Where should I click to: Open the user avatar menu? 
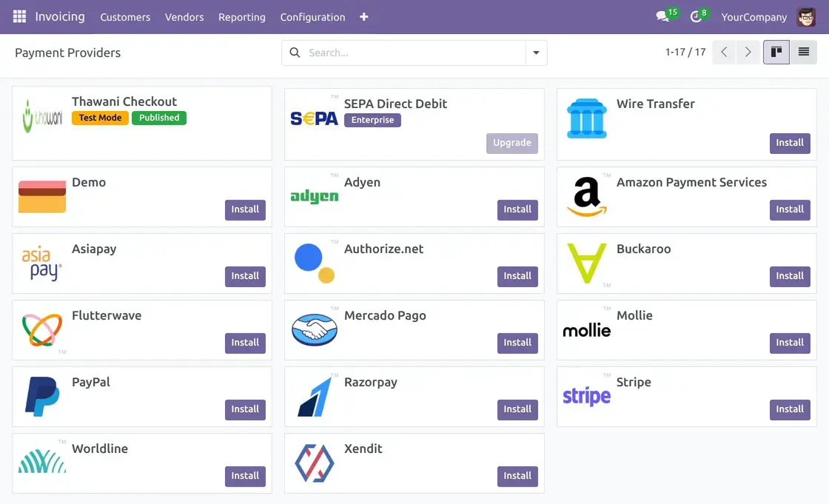point(806,17)
